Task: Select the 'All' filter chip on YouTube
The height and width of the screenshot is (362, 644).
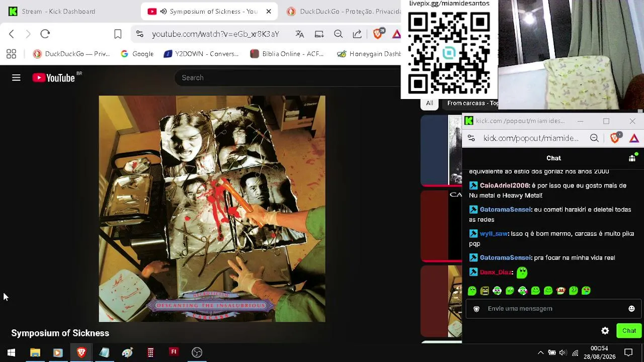Action: tap(430, 103)
